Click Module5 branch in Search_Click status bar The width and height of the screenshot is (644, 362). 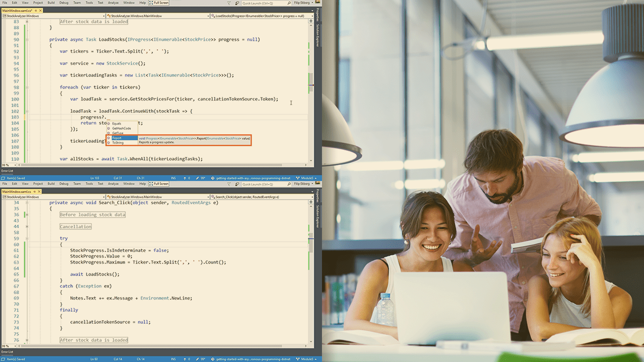305,359
